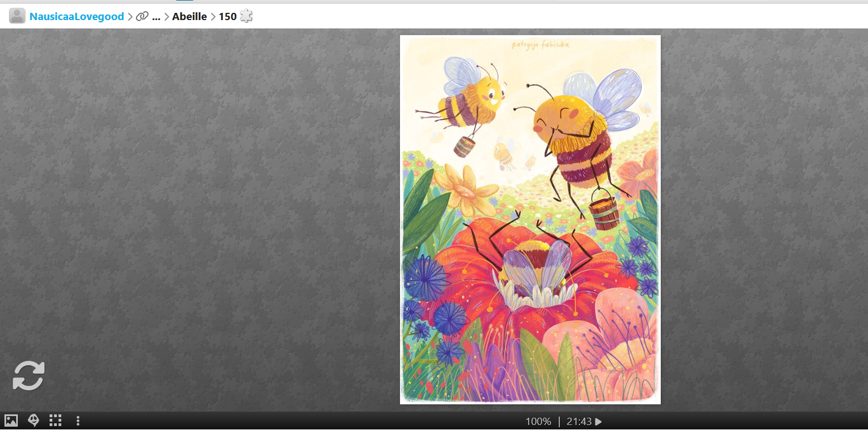This screenshot has width=868, height=435.
Task: Click the grid arrange pieces icon
Action: click(x=55, y=421)
